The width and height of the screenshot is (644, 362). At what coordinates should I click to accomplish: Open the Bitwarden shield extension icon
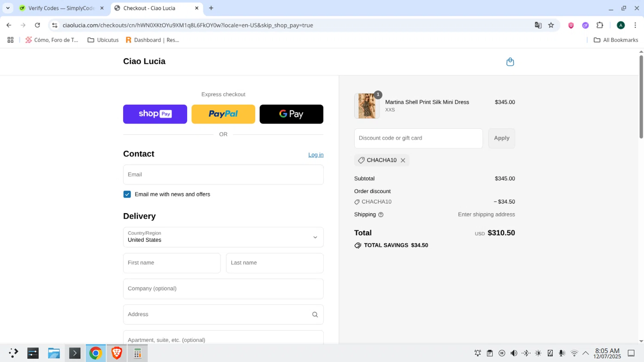tap(571, 25)
